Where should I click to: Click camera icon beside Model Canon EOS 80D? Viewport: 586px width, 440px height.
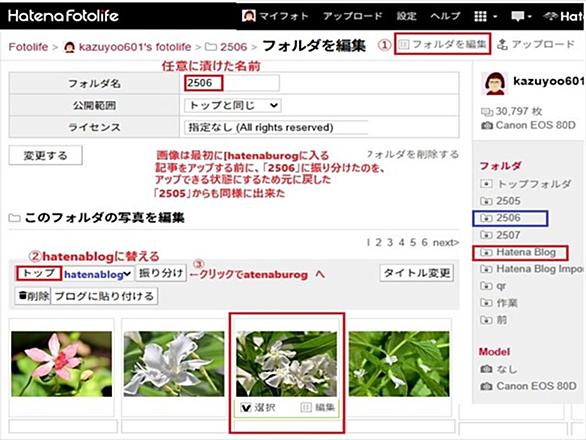tap(486, 386)
